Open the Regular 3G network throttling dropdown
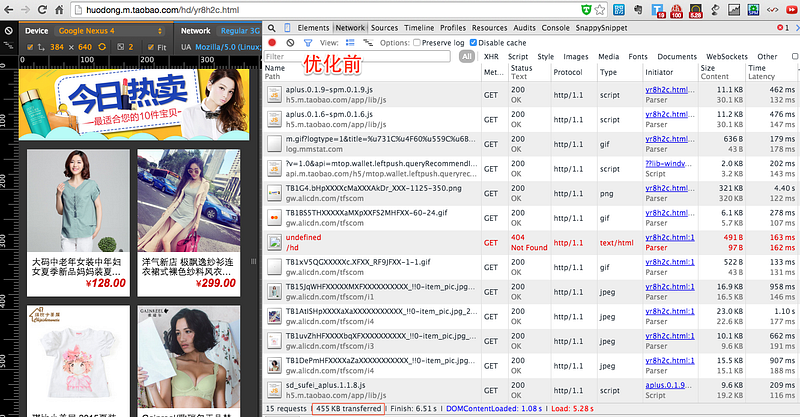This screenshot has width=800, height=417. tap(240, 31)
